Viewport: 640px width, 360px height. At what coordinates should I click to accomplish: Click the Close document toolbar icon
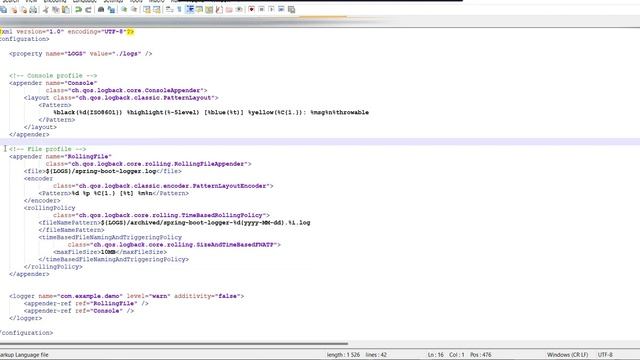(14, 9)
